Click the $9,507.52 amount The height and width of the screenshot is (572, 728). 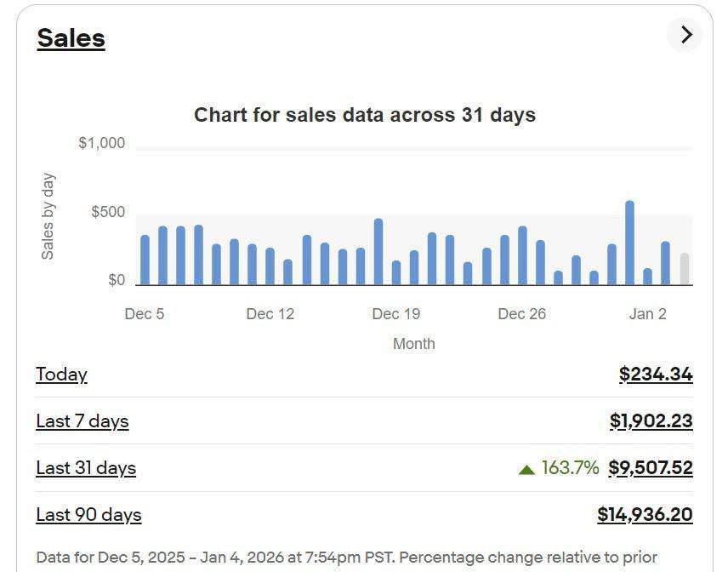click(x=650, y=467)
